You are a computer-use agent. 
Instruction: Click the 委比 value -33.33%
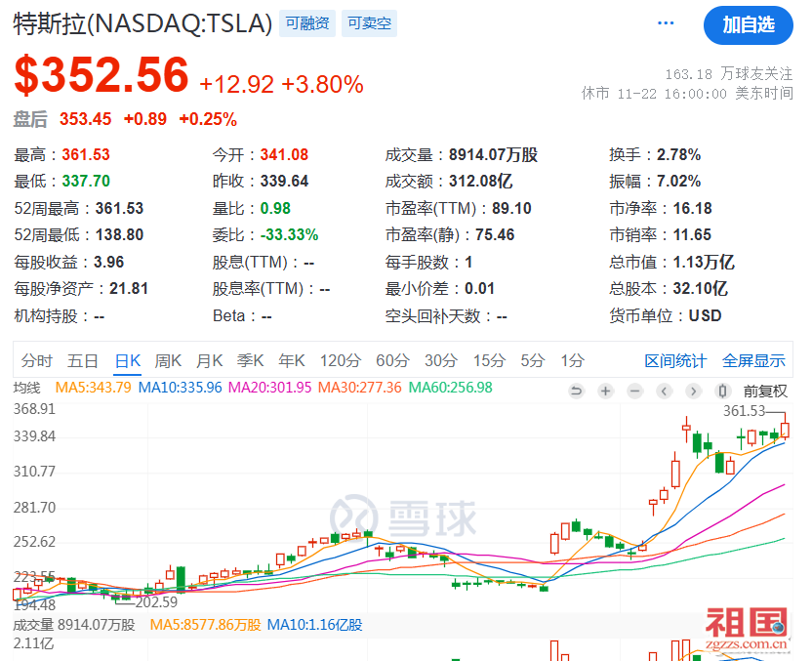click(290, 235)
